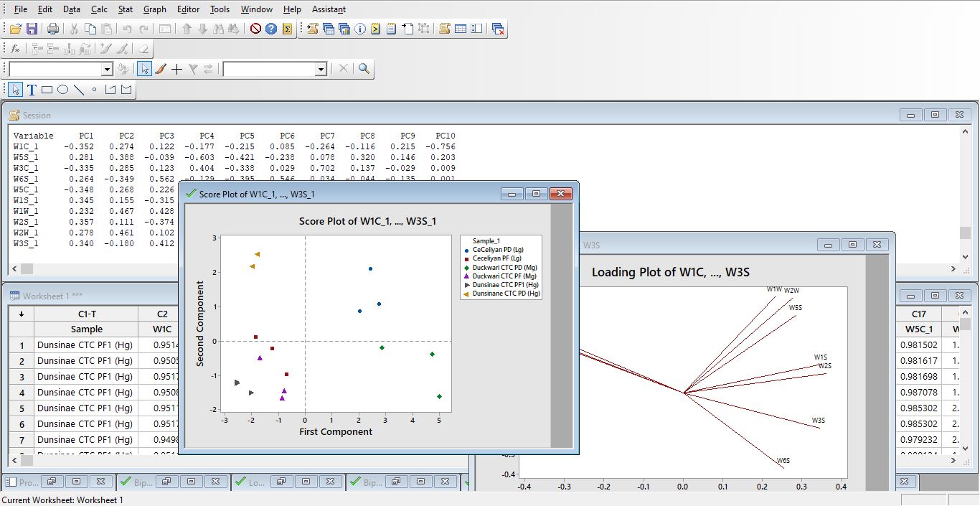The height and width of the screenshot is (506, 980).
Task: Activate Select mode arrow in graph editing toolbar
Action: (x=144, y=69)
